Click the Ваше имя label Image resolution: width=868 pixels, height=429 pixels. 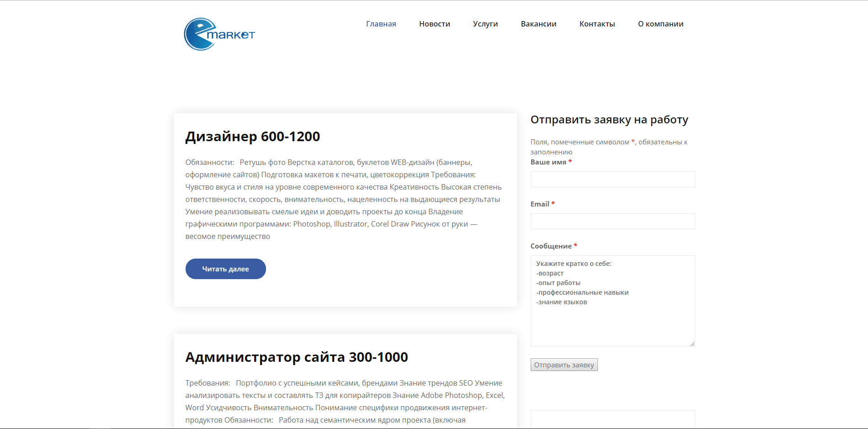pyautogui.click(x=547, y=162)
